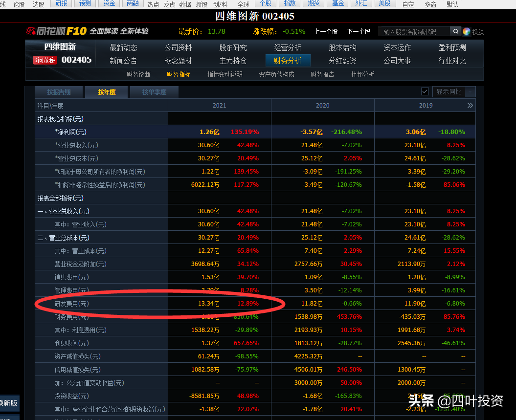Focus the stock name or code search field
This screenshot has height=420, width=516.
coord(415,32)
